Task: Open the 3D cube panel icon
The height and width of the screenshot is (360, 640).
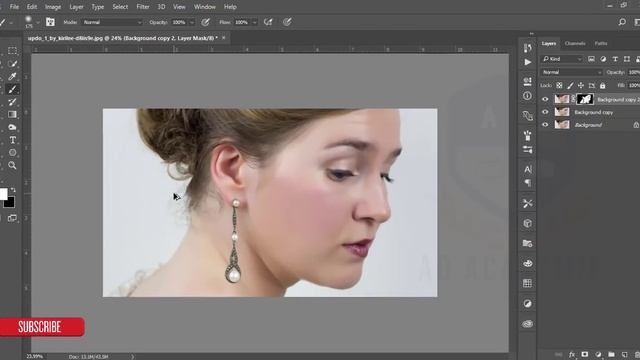Action: pos(527,223)
